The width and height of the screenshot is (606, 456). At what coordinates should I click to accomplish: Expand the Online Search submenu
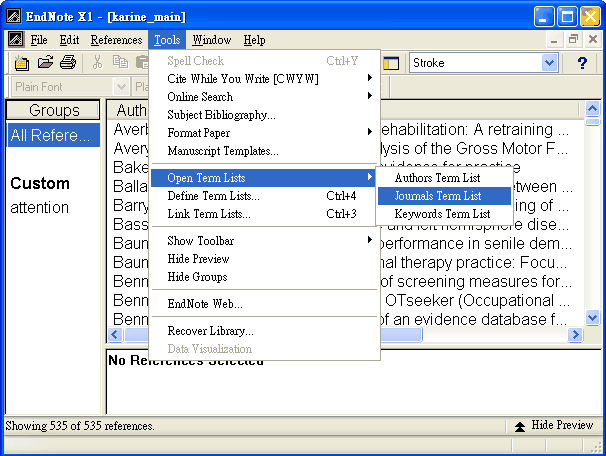pyautogui.click(x=369, y=96)
